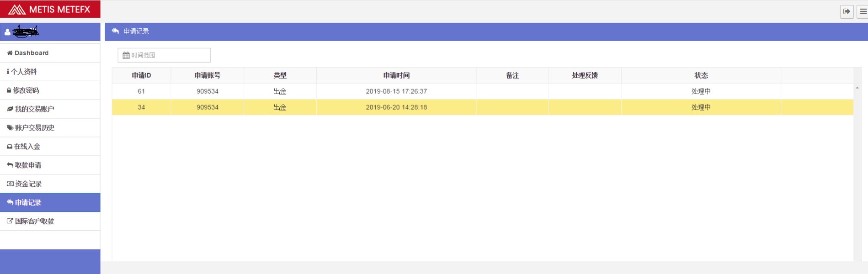Image resolution: width=868 pixels, height=274 pixels.
Task: Select the row with 申请ID 34
Action: coord(483,107)
